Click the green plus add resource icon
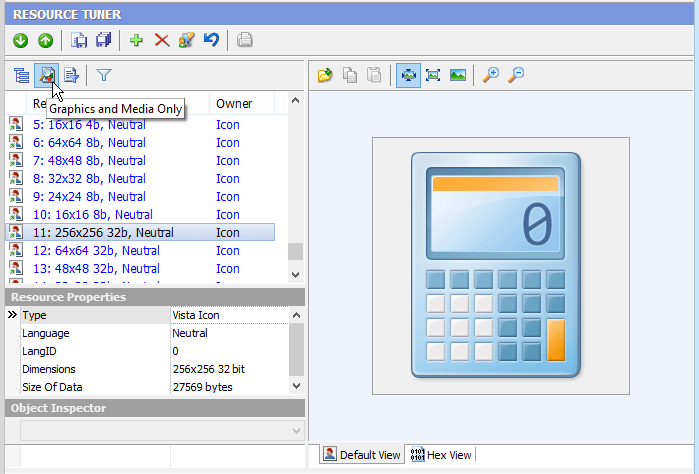This screenshot has height=474, width=699. (136, 40)
